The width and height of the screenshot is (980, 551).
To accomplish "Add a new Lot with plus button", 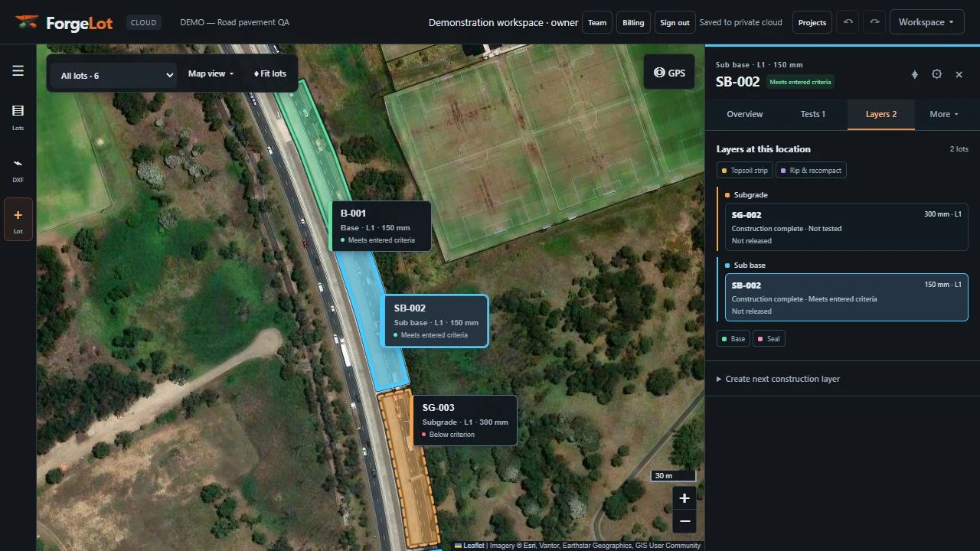I will click(18, 220).
